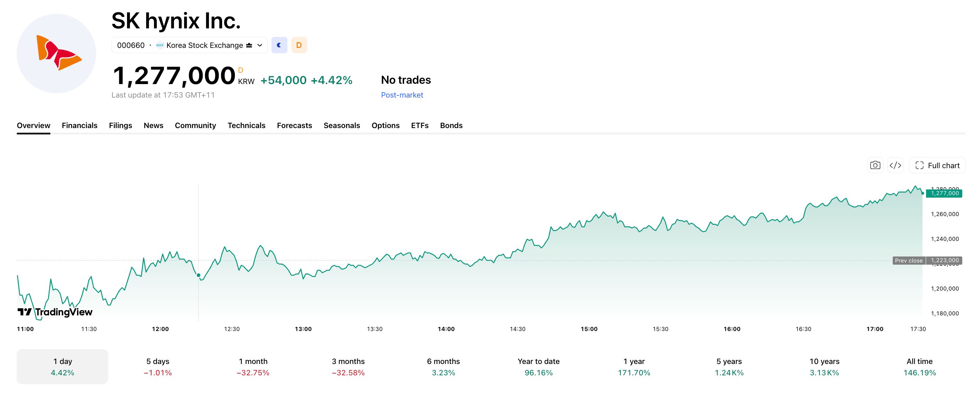Expand the Korea Stock Exchange selector
The image size is (980, 403).
189,45
